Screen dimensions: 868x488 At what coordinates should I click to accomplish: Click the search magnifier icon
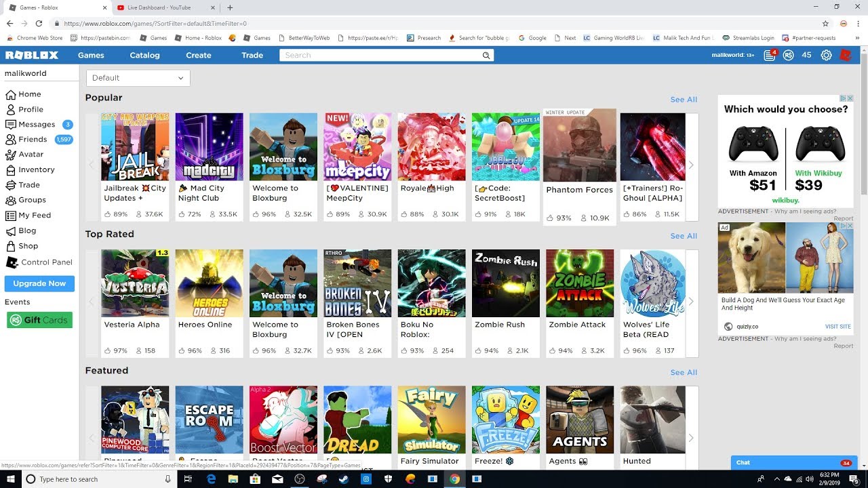(x=486, y=55)
